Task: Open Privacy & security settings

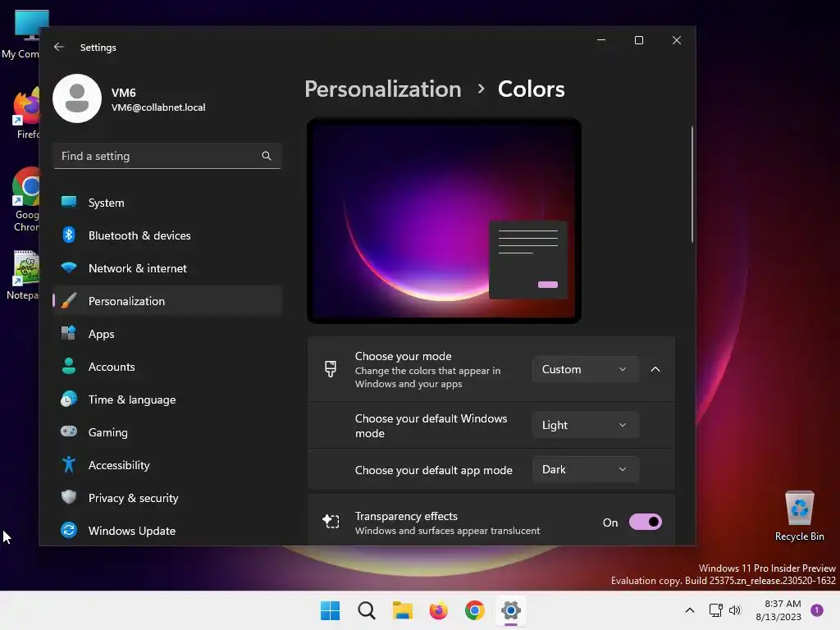Action: click(x=167, y=498)
